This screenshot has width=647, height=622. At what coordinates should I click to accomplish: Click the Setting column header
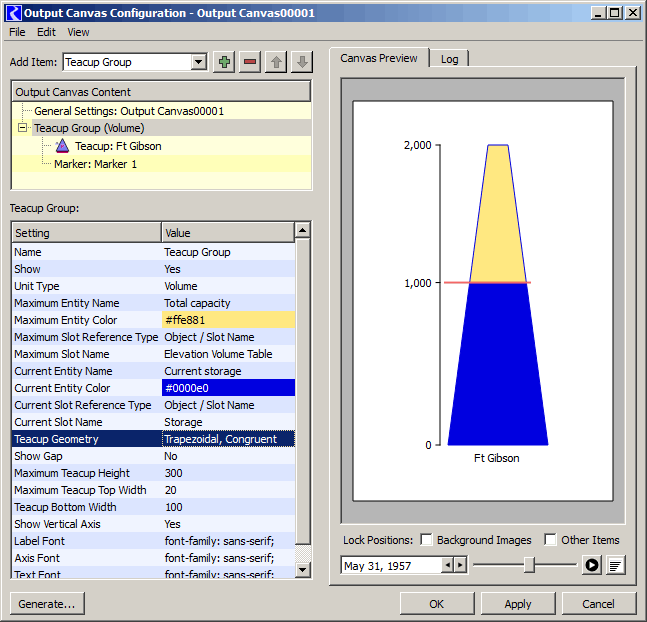[87, 233]
